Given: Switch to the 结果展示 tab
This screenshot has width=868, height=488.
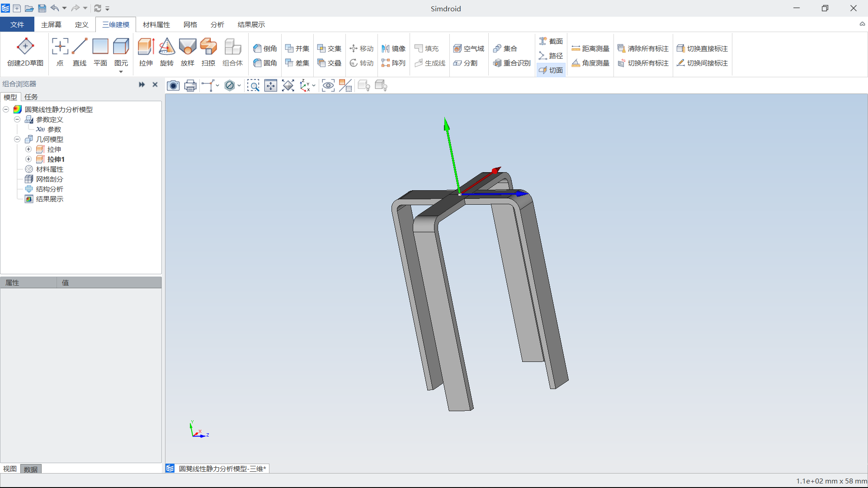Looking at the screenshot, I should click(250, 24).
